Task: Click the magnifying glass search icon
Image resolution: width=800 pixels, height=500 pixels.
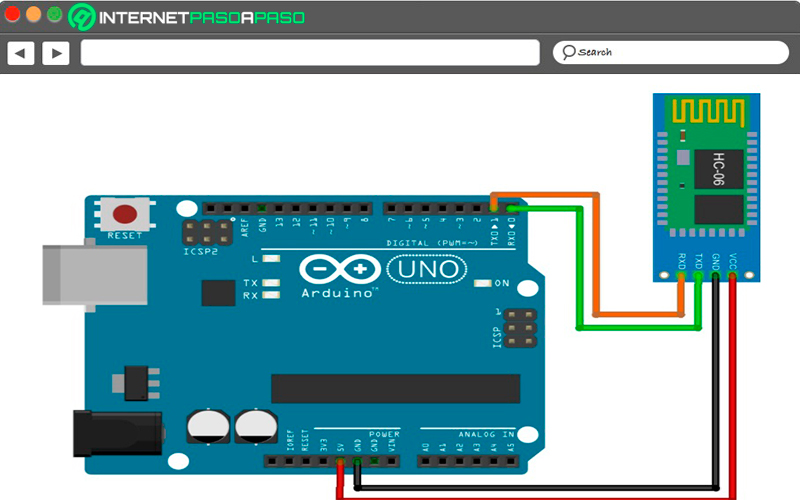Action: 568,52
